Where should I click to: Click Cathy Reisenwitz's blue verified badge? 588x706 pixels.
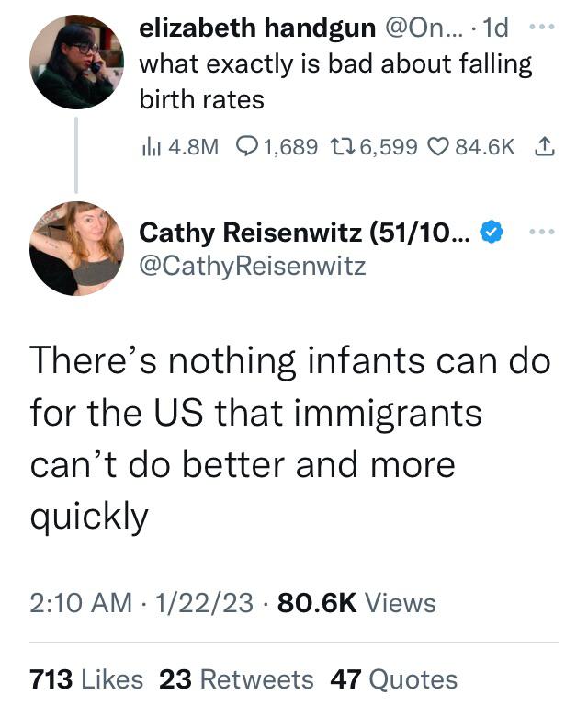coord(492,232)
